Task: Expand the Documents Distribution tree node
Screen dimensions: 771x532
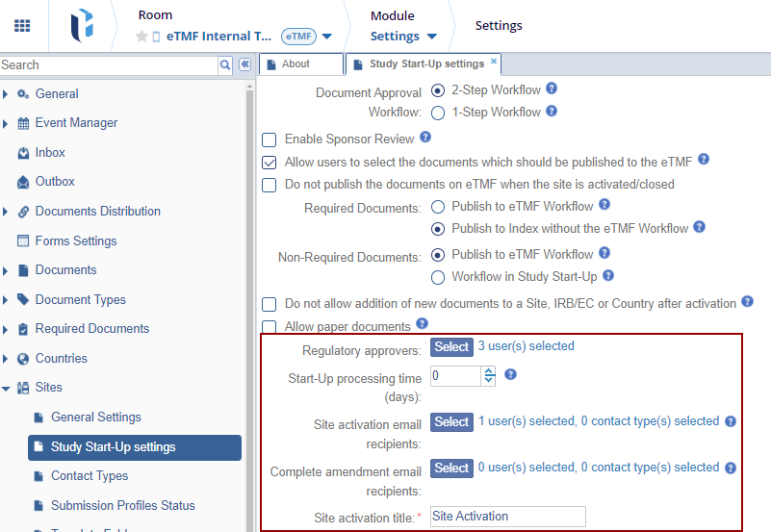Action: point(6,212)
